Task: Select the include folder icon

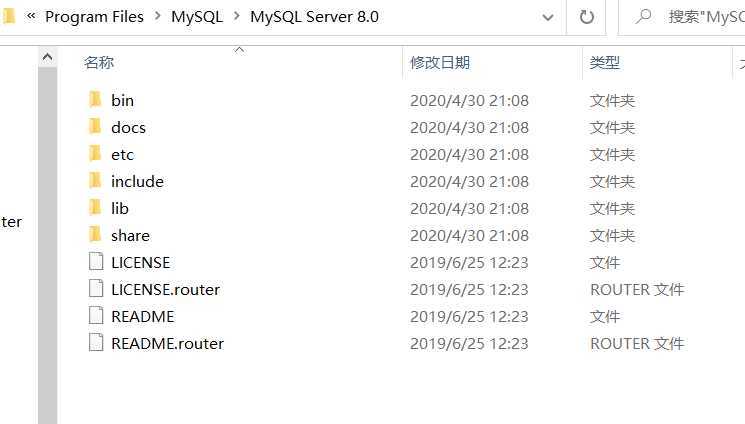Action: click(96, 181)
